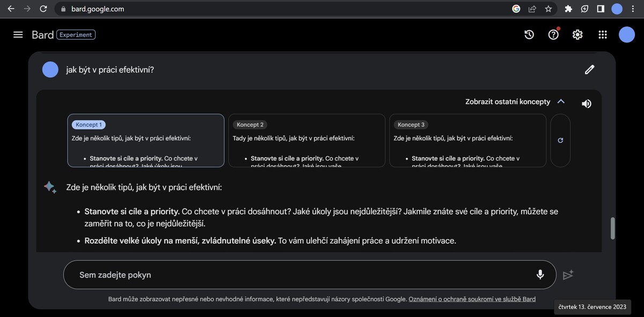Open the browser extensions puzzle icon
Screen dimensions: 644x317
(x=569, y=9)
